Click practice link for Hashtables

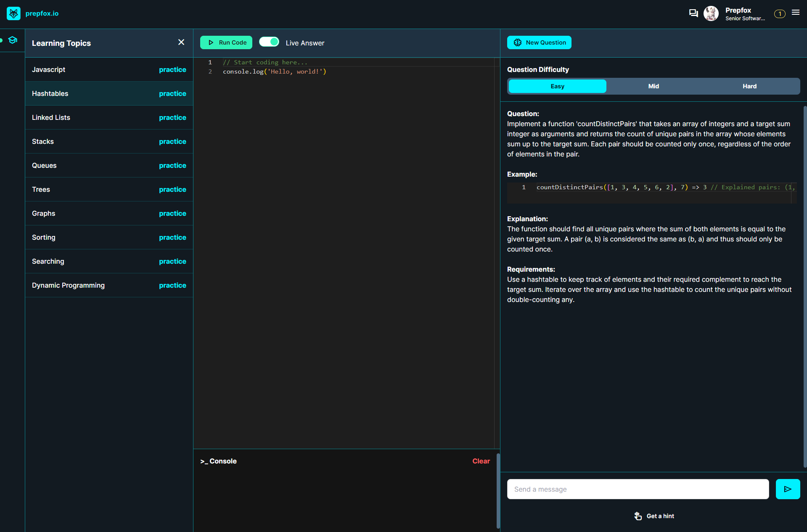pyautogui.click(x=172, y=94)
